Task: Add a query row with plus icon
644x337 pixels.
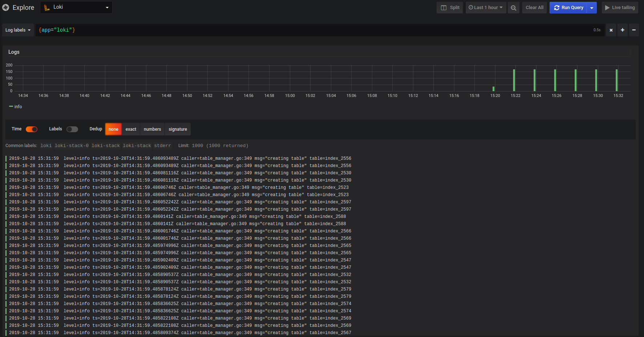Action: click(623, 30)
